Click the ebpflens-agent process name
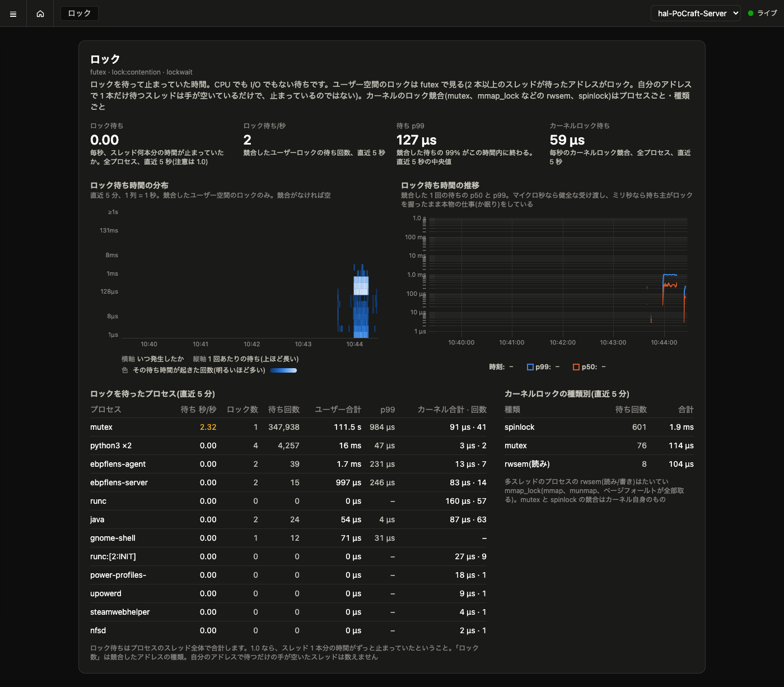 tap(118, 464)
